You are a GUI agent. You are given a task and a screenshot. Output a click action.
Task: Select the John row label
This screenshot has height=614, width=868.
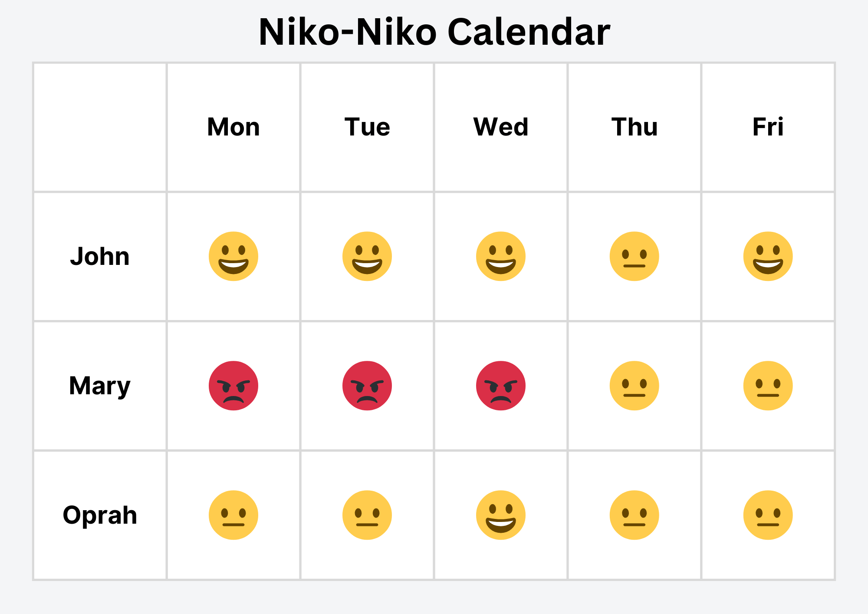tap(100, 256)
